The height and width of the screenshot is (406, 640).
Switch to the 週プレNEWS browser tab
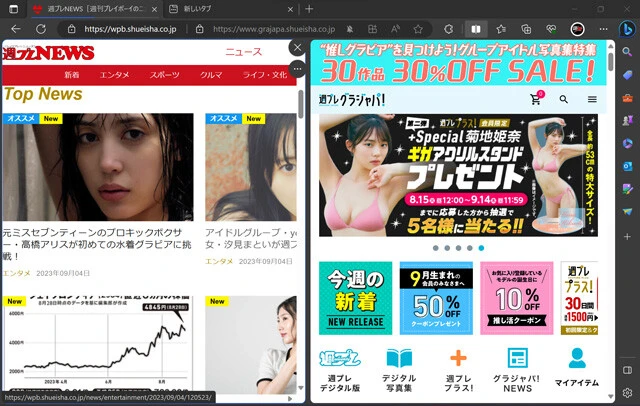(95, 9)
